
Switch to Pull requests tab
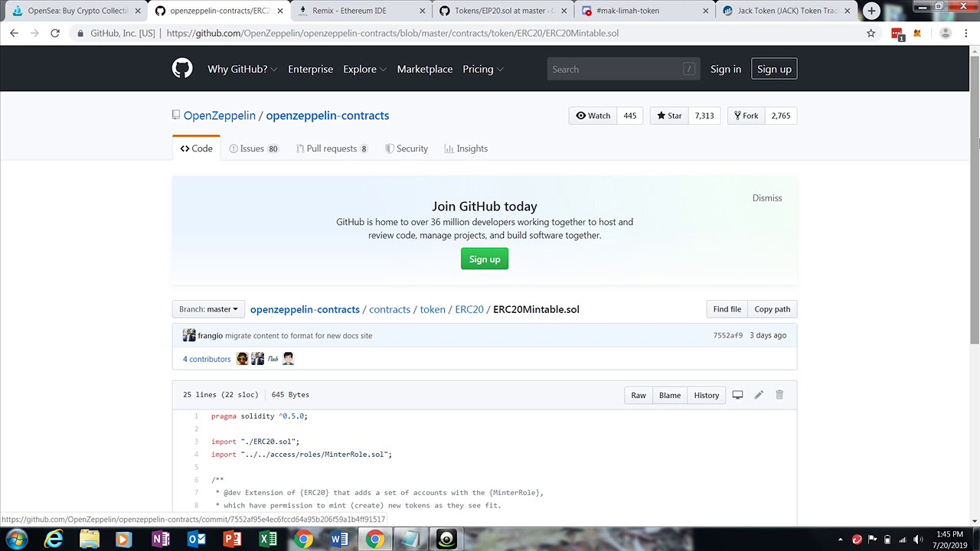[332, 148]
